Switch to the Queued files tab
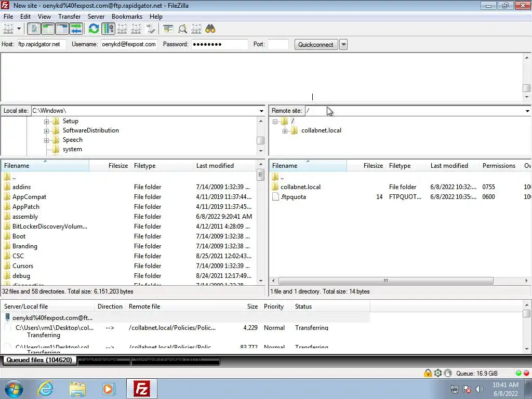The image size is (532, 399). [x=39, y=361]
